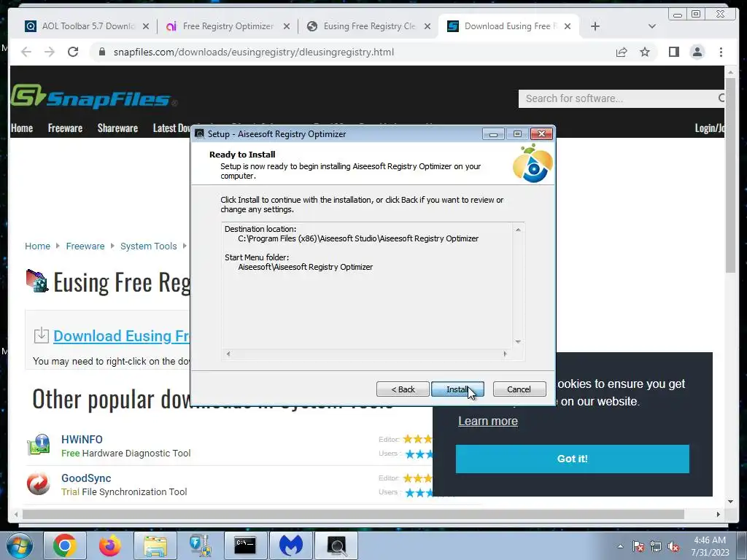Click the network tray icon
Screen dimensions: 747x560
pos(656,546)
